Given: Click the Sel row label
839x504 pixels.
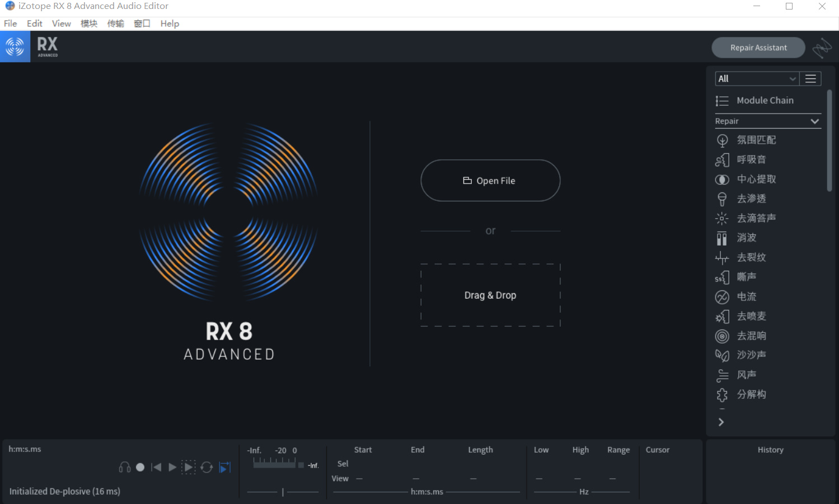Looking at the screenshot, I should (343, 464).
